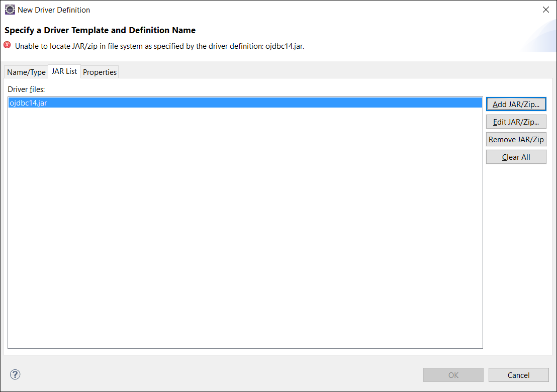Stay on the JAR List tab
The image size is (557, 392).
(64, 71)
